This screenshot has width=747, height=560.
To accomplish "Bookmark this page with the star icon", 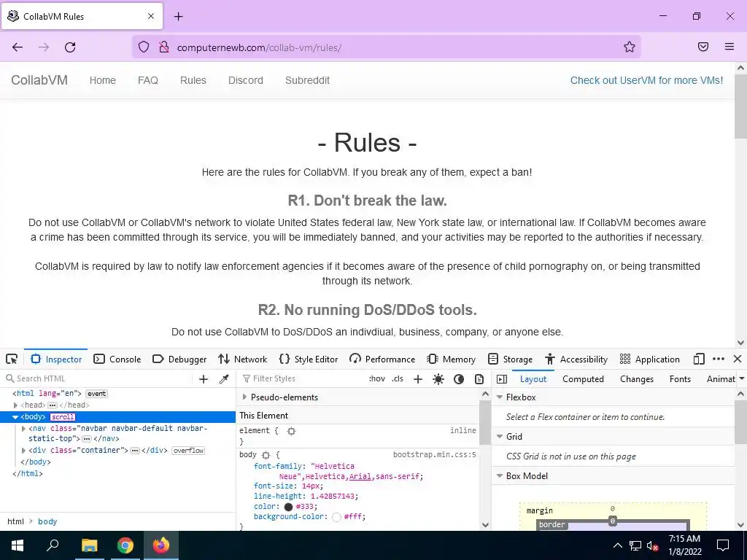I will (x=630, y=47).
